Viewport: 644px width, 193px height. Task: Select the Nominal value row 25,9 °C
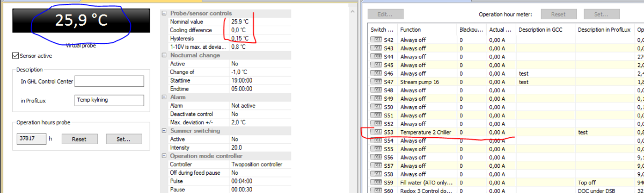point(230,21)
